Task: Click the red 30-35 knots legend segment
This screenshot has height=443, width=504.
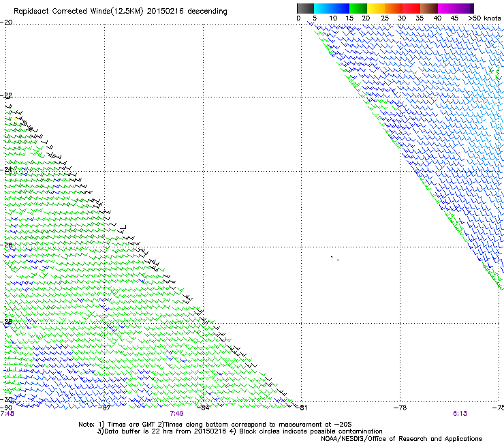Action: pyautogui.click(x=411, y=8)
